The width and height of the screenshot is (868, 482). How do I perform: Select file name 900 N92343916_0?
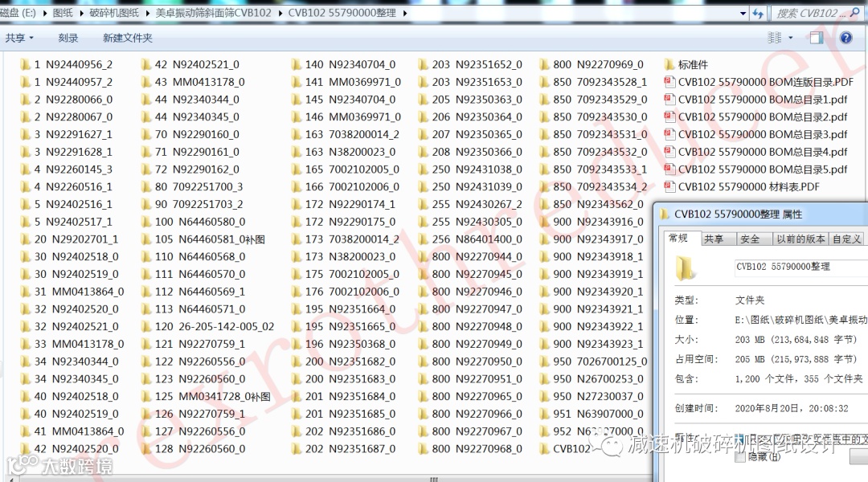click(x=598, y=222)
